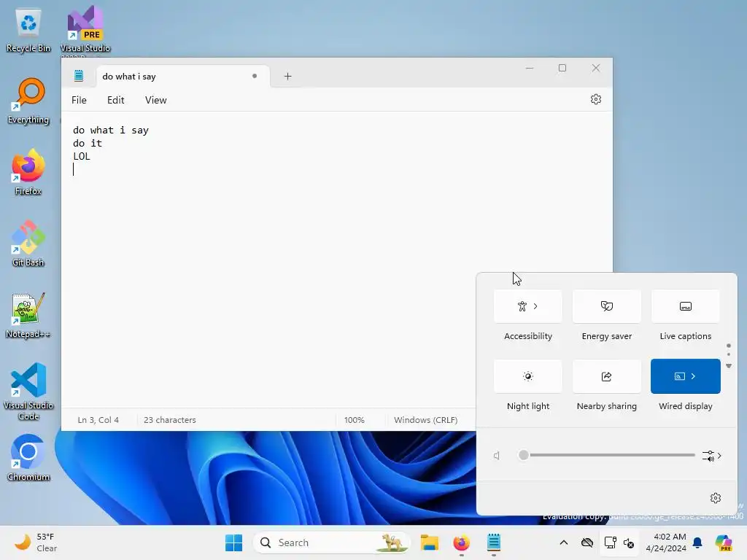Open Everything search desktop shortcut
Screen dimensions: 747x560
coord(28,101)
